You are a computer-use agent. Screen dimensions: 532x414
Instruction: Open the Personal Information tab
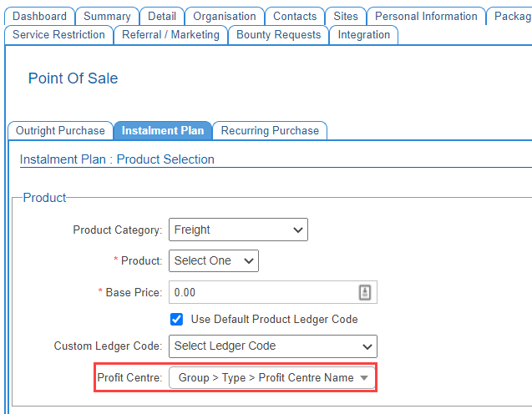426,17
